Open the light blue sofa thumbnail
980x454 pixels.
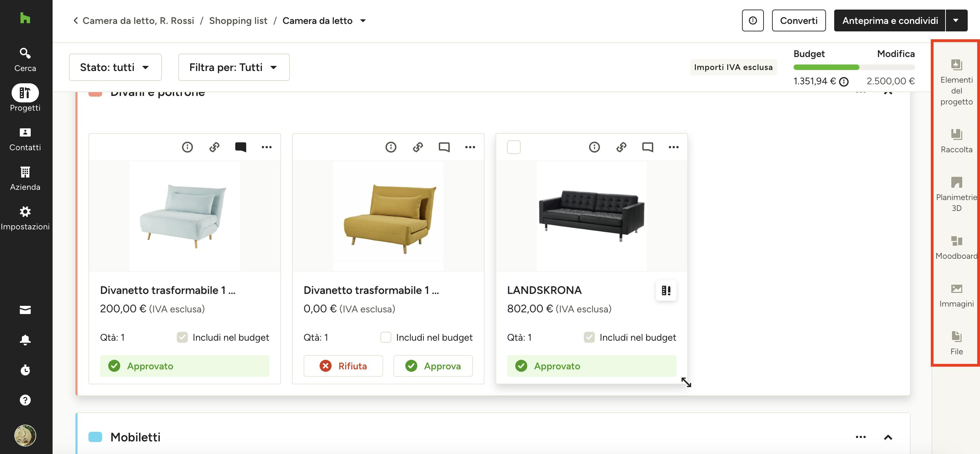(x=184, y=216)
